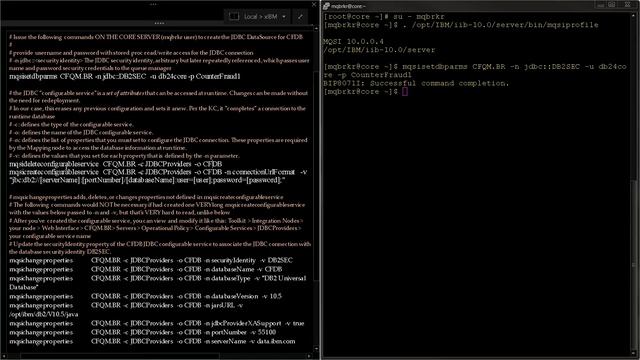Expand the notebook dropdown arrow
This screenshot has height=360, width=640.
click(284, 17)
